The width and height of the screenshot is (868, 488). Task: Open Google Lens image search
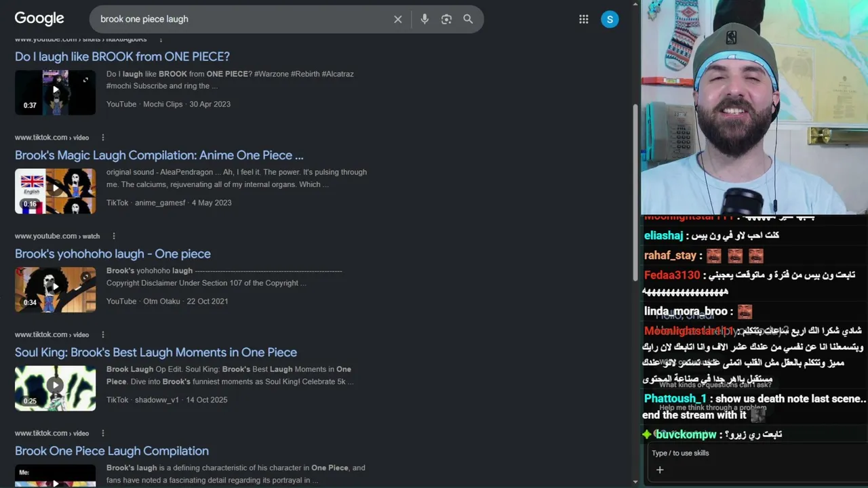[446, 19]
